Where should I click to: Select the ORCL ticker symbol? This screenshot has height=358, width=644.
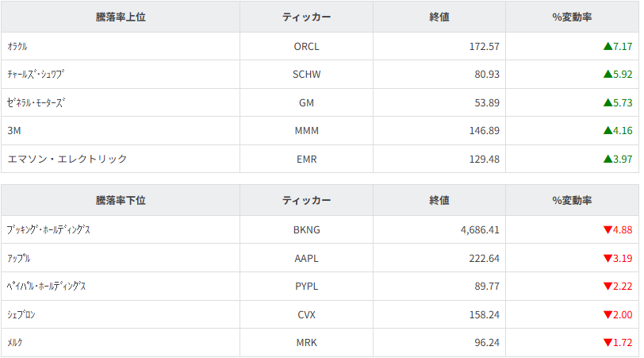coord(306,47)
